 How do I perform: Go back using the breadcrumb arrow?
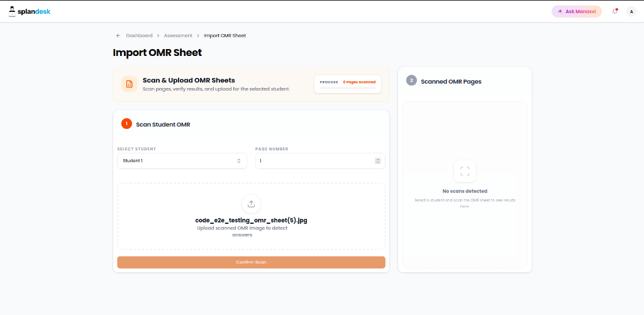(118, 36)
